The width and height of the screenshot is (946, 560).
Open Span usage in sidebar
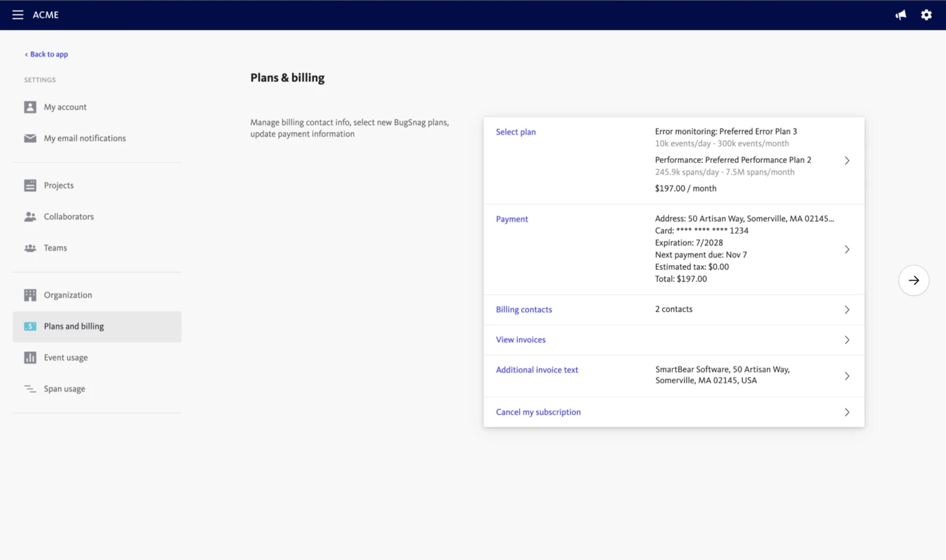pyautogui.click(x=97, y=389)
